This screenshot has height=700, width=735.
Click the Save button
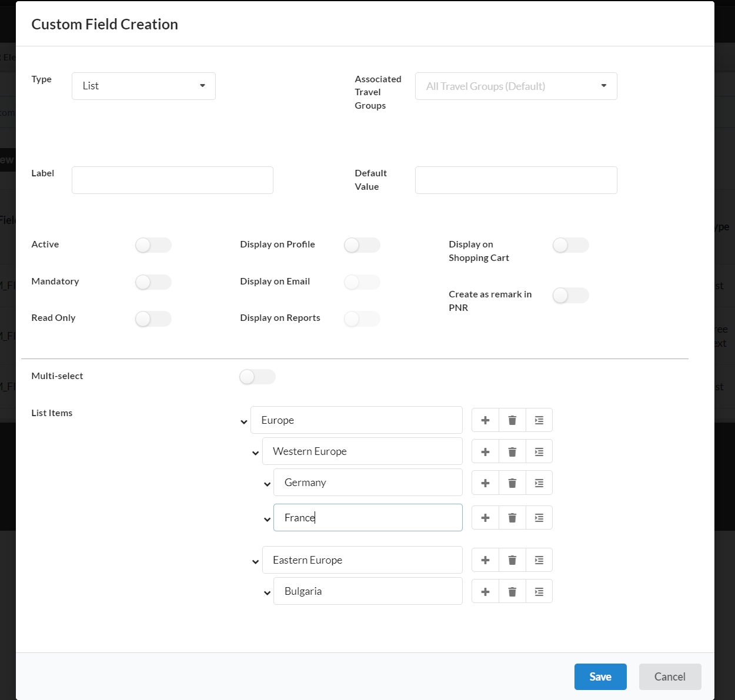(600, 676)
